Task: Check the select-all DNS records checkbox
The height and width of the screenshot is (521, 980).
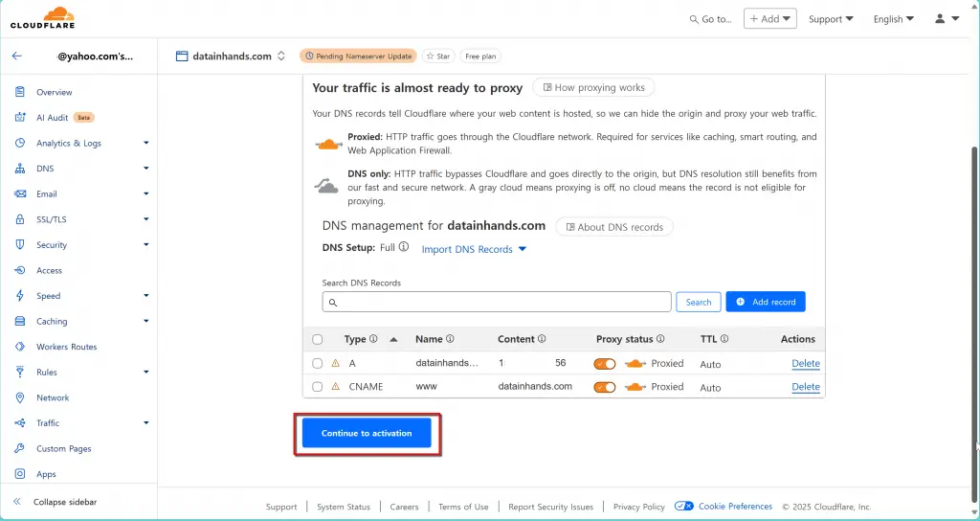Action: (x=318, y=339)
